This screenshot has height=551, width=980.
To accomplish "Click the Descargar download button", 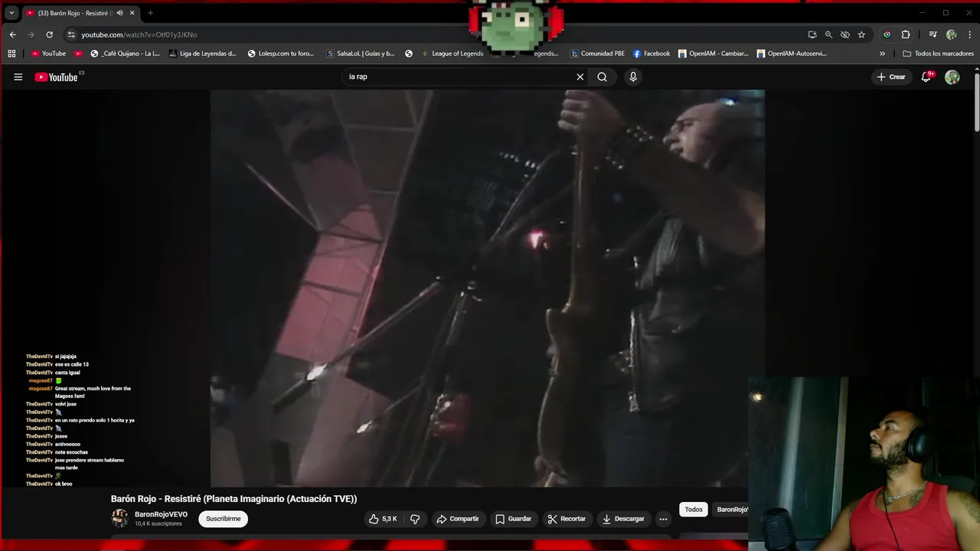I will pos(624,519).
